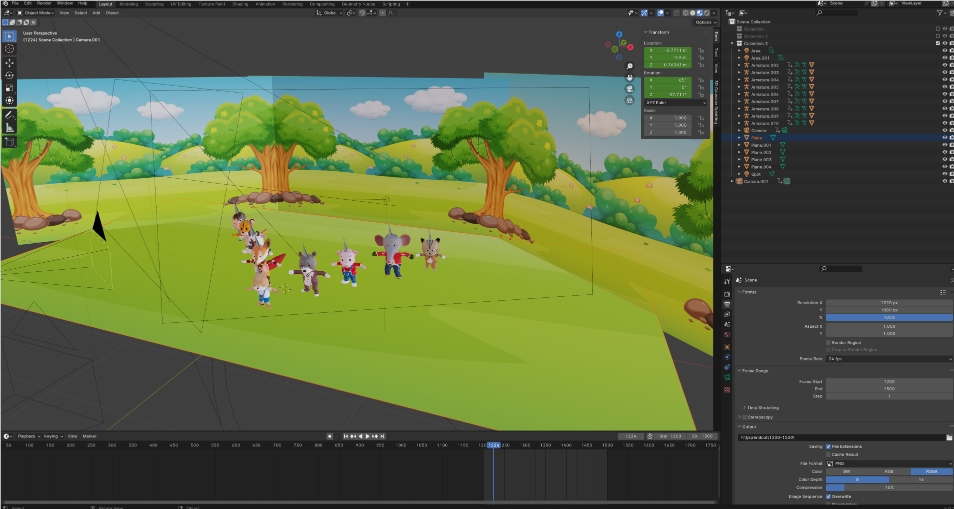Open the Render menu

click(x=44, y=3)
